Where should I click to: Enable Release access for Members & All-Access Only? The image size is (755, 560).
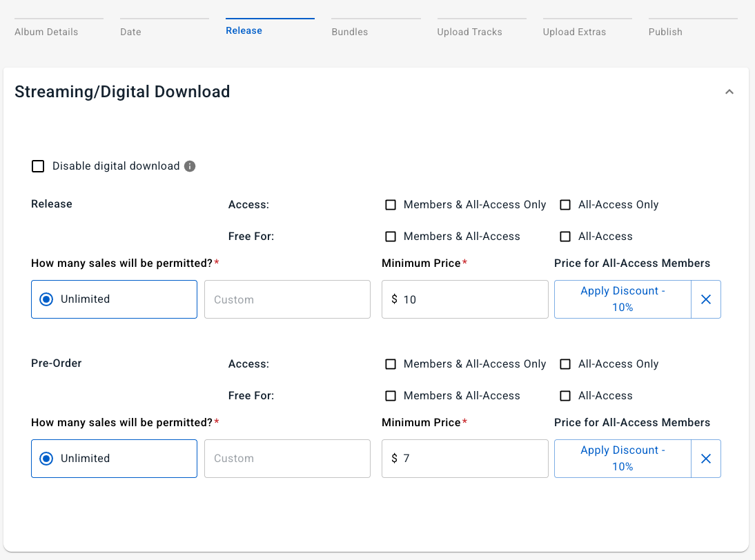point(391,205)
